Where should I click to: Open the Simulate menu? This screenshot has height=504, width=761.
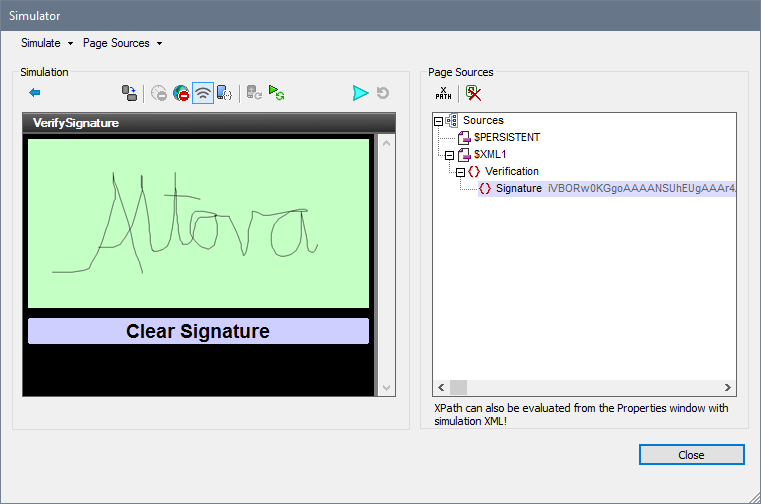[46, 43]
